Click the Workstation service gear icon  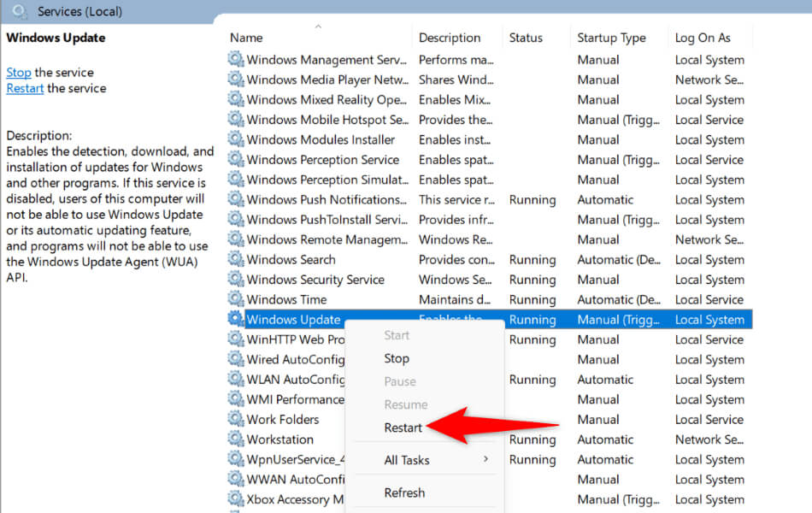pyautogui.click(x=236, y=439)
